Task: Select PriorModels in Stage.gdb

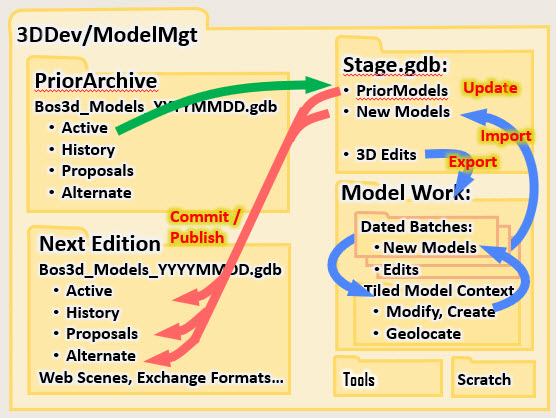Action: tap(402, 90)
